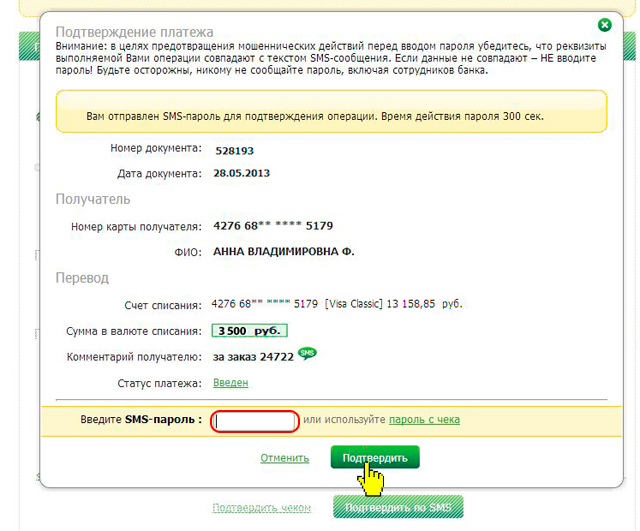Click the recipient name АННА ВЛАДИМИРОВНА Ф.

point(283,251)
